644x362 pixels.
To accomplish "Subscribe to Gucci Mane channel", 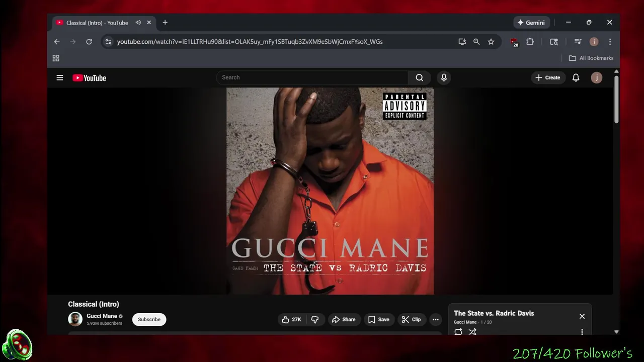I will [149, 319].
